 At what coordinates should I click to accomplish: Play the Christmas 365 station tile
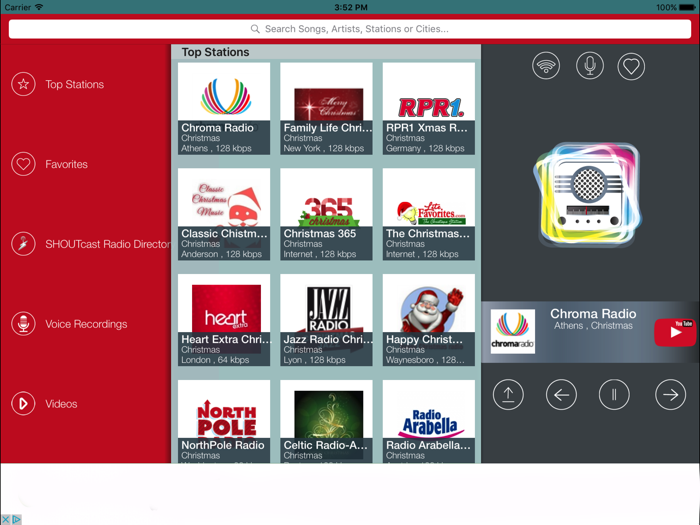(x=326, y=214)
